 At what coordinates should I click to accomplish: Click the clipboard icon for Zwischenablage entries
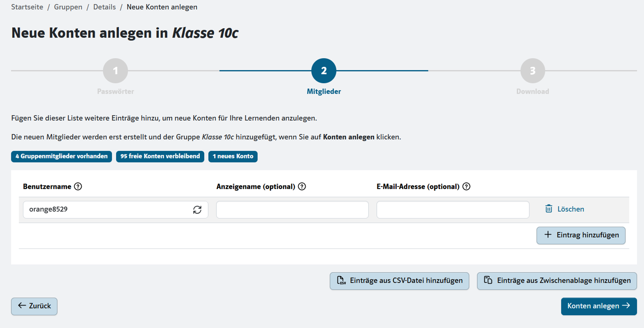pyautogui.click(x=488, y=280)
